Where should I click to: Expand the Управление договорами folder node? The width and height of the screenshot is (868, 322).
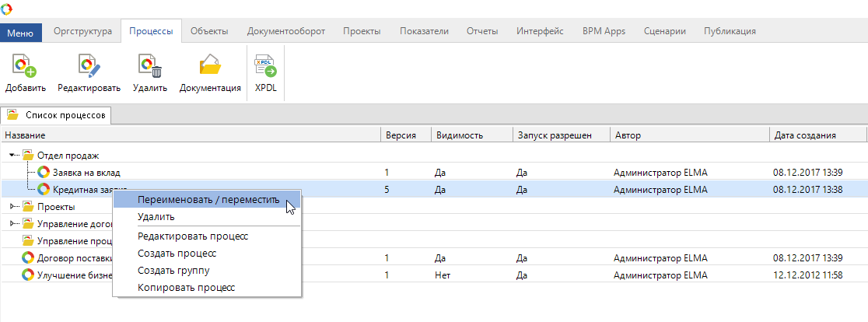[x=13, y=224]
